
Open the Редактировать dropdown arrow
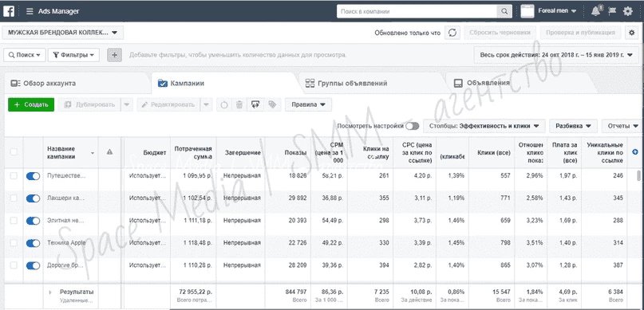pos(207,104)
